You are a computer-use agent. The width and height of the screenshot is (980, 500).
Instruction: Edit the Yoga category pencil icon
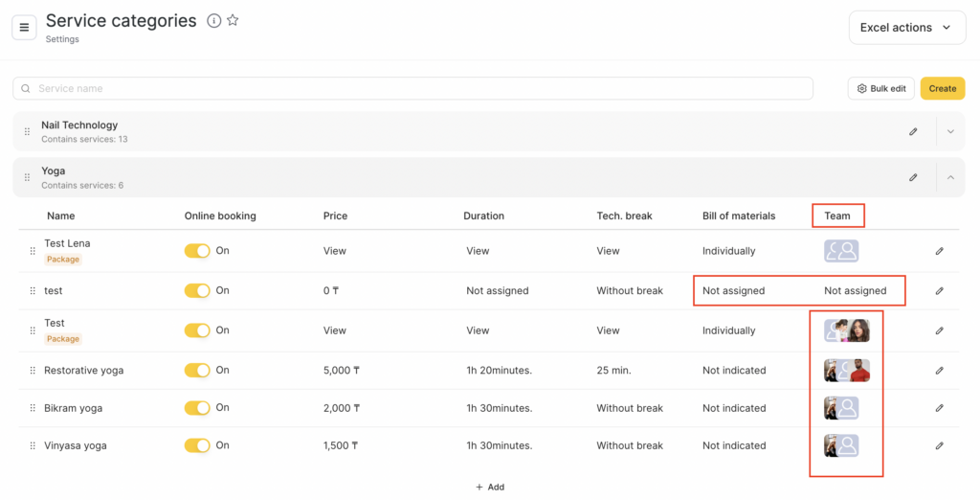click(913, 177)
